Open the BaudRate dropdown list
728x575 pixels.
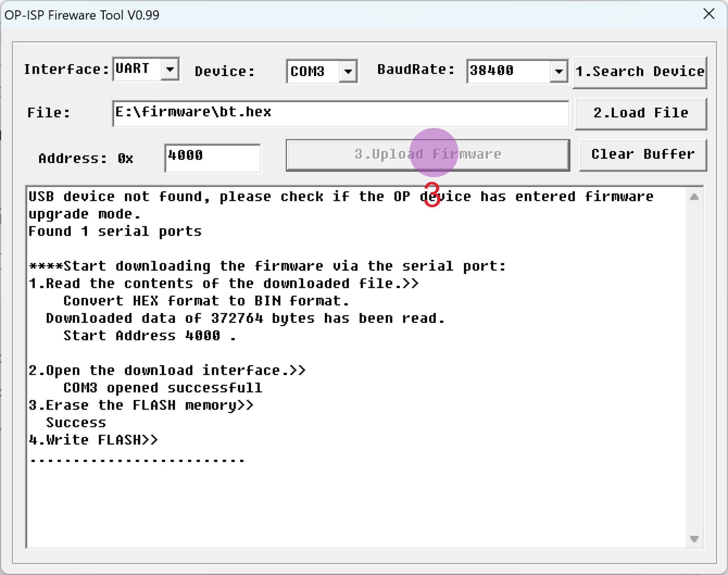click(x=558, y=71)
